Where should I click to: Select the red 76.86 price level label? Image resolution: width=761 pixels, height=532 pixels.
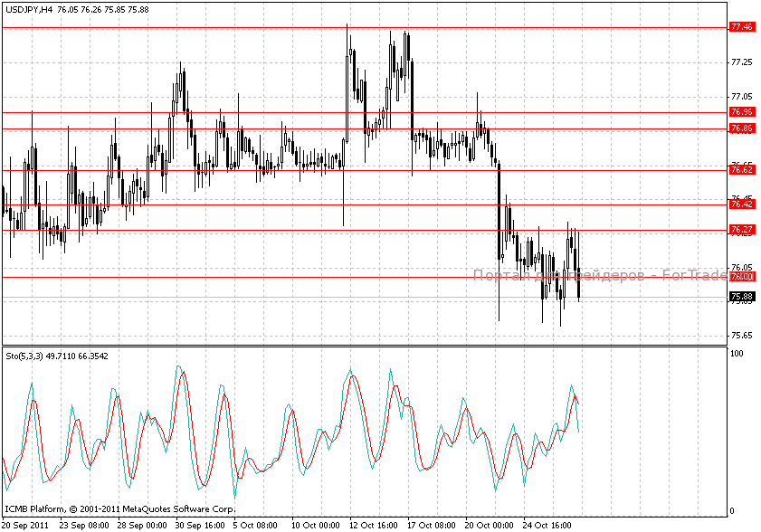[742, 128]
